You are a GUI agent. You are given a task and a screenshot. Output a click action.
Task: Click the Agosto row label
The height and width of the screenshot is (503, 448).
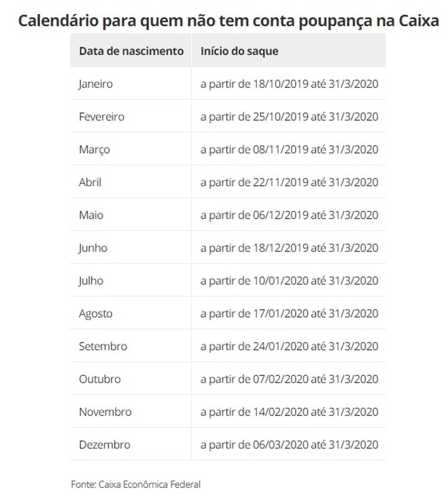[x=95, y=313]
